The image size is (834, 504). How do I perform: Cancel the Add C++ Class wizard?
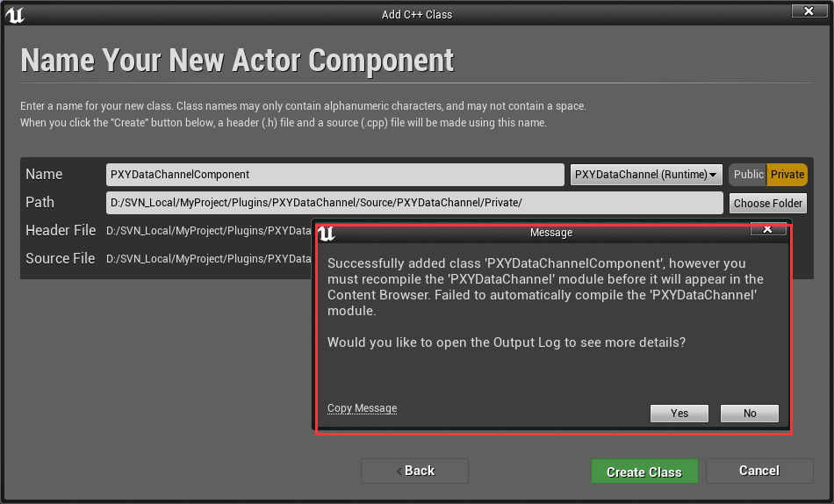pos(759,471)
